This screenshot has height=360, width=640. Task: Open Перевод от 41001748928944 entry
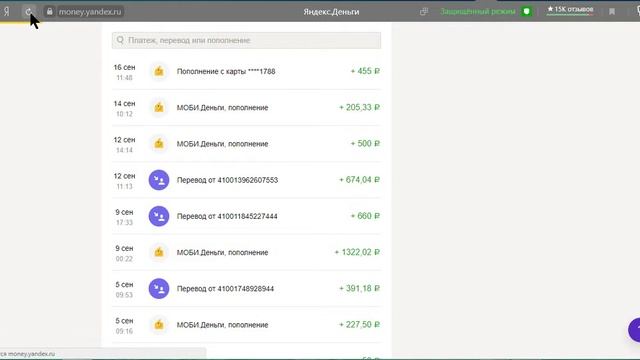[225, 289]
